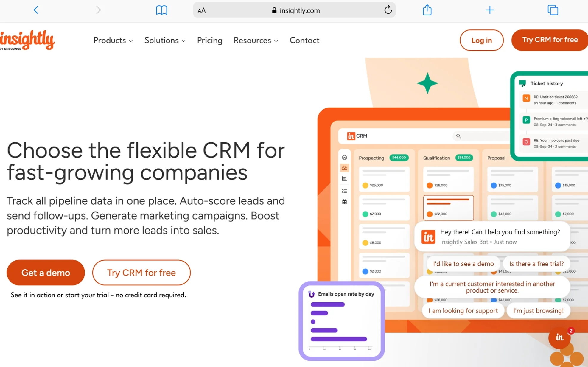Viewport: 588px width, 367px height.
Task: Expand the Solutions dropdown menu
Action: coord(165,40)
